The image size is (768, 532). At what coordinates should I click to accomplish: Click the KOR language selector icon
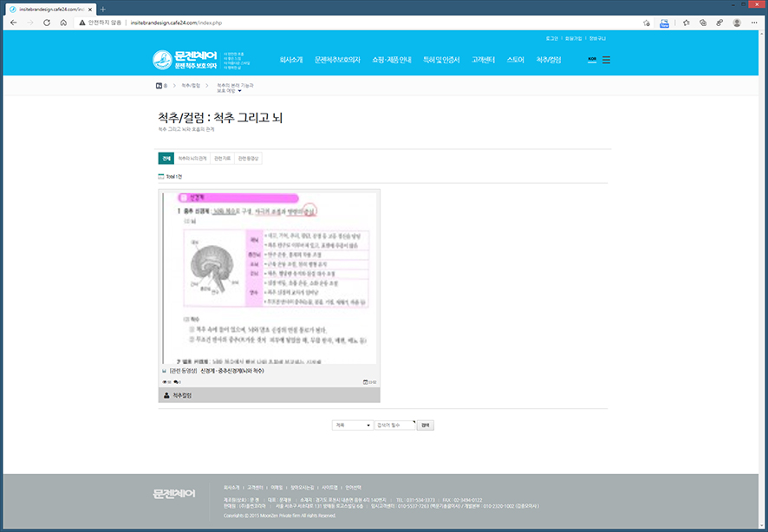592,60
